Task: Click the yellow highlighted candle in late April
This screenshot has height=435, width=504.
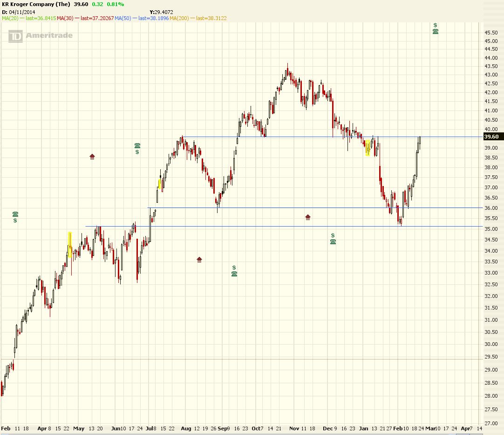Action: (x=70, y=244)
